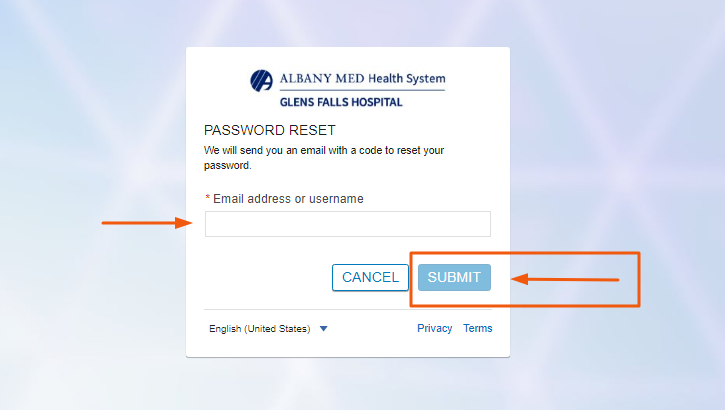
Task: Click the blue triangle beside the language name
Action: 324,329
